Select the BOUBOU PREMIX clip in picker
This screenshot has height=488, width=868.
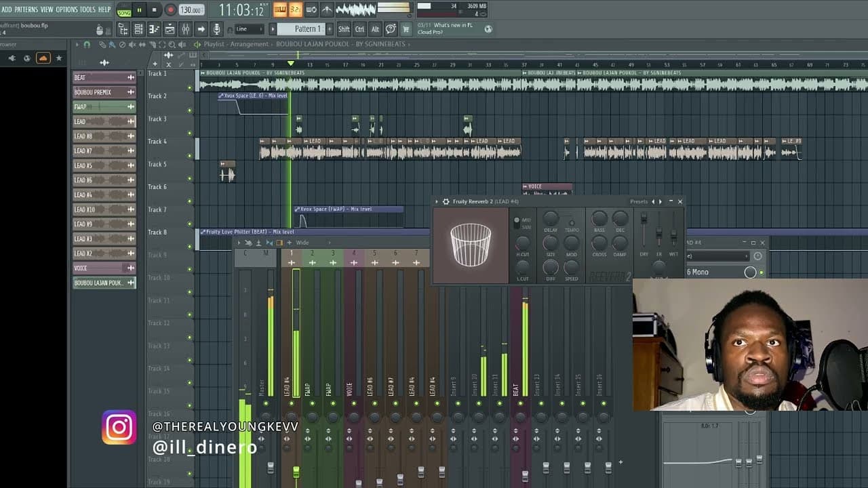pyautogui.click(x=104, y=92)
